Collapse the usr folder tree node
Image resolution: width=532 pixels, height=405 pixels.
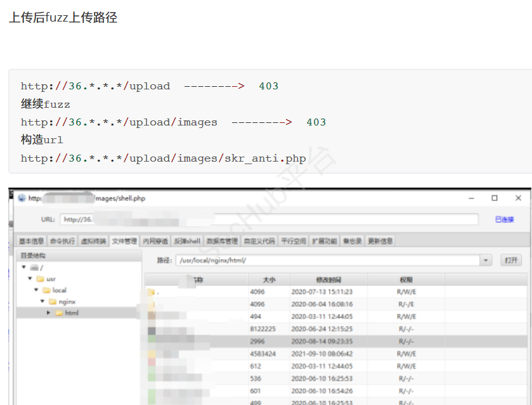29,279
